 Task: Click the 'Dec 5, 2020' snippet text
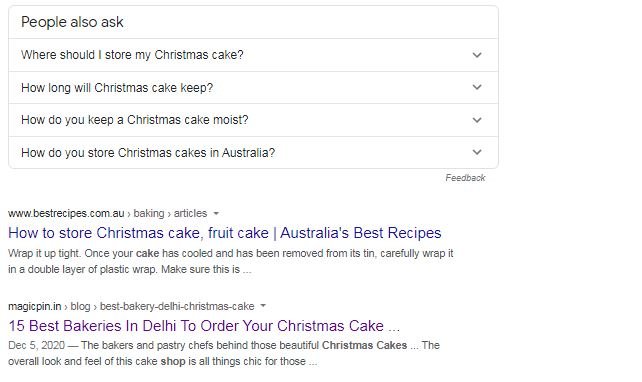pos(36,345)
